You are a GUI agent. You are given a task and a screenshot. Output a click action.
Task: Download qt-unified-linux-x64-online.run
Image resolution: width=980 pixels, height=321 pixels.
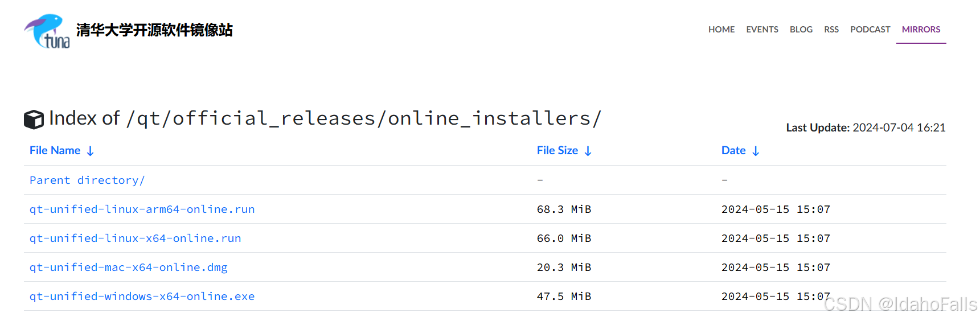[135, 238]
